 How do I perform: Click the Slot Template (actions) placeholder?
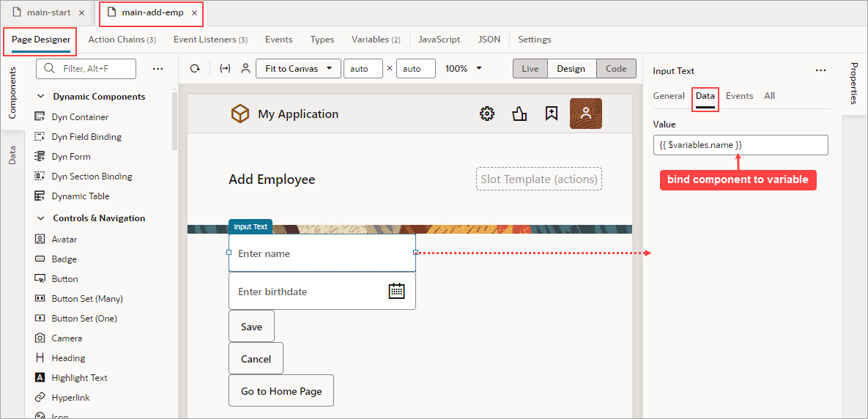coord(539,179)
